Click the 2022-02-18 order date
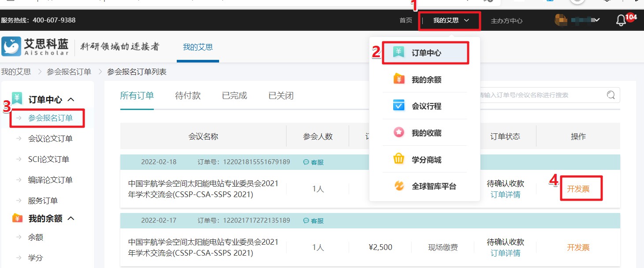This screenshot has height=268, width=644. tap(159, 162)
